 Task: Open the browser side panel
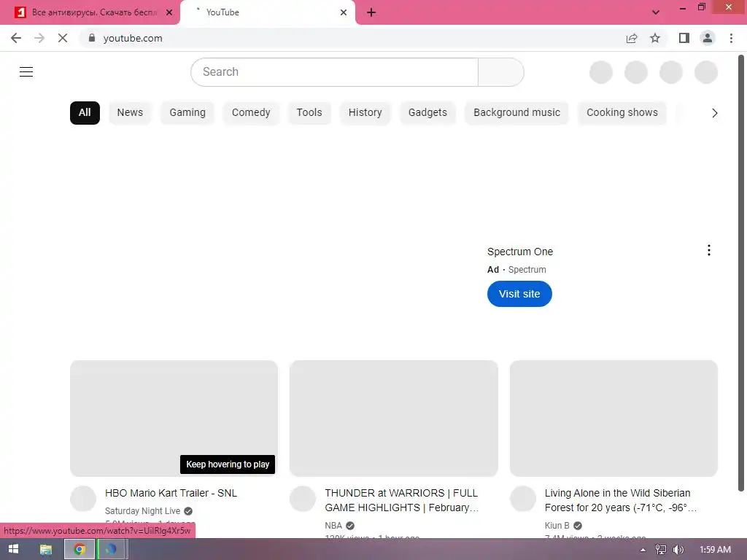coord(684,38)
